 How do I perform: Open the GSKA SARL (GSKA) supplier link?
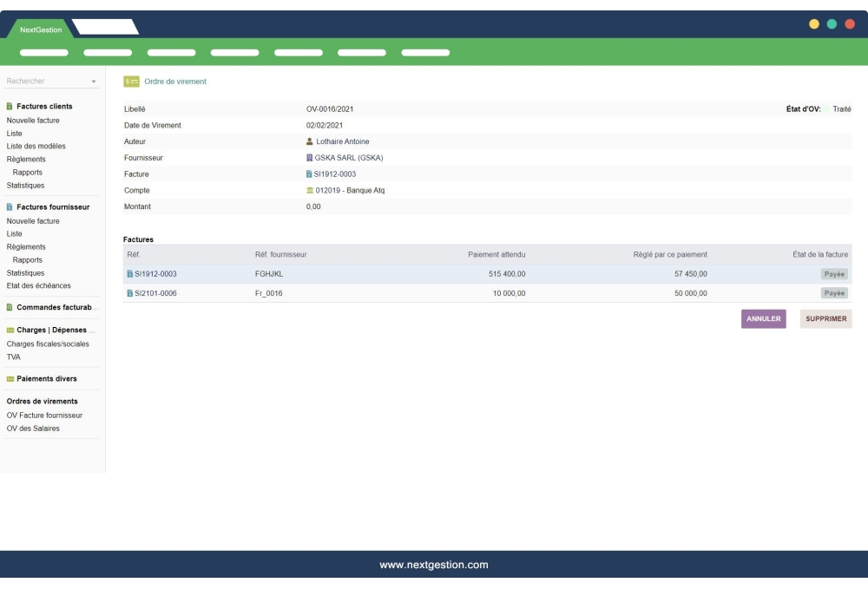[347, 157]
